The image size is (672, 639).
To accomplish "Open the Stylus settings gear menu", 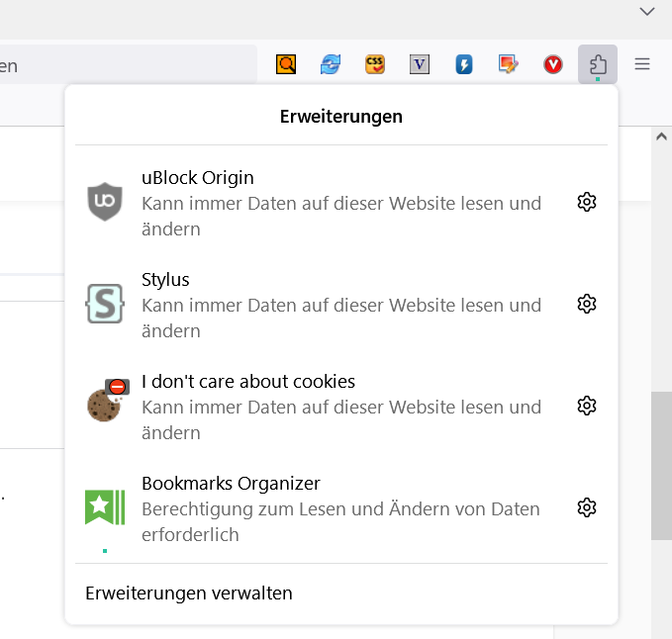I will (x=587, y=304).
